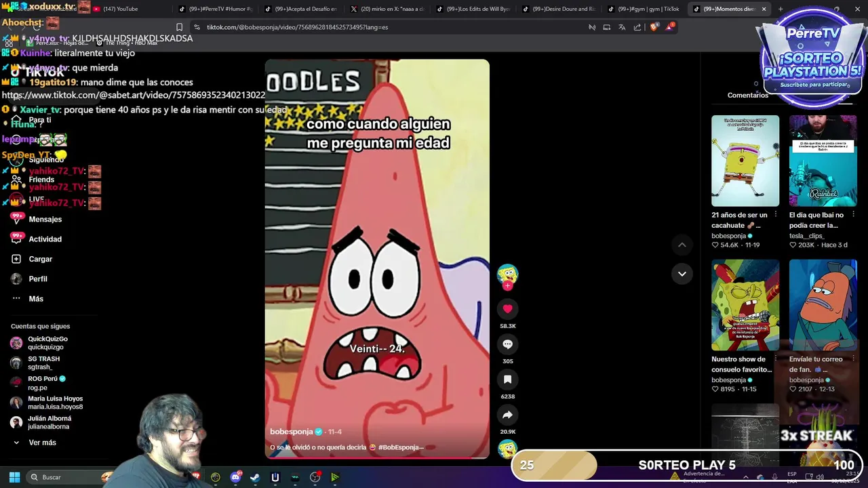Go to next video with down chevron
Viewport: 868px width, 488px height.
tap(682, 274)
